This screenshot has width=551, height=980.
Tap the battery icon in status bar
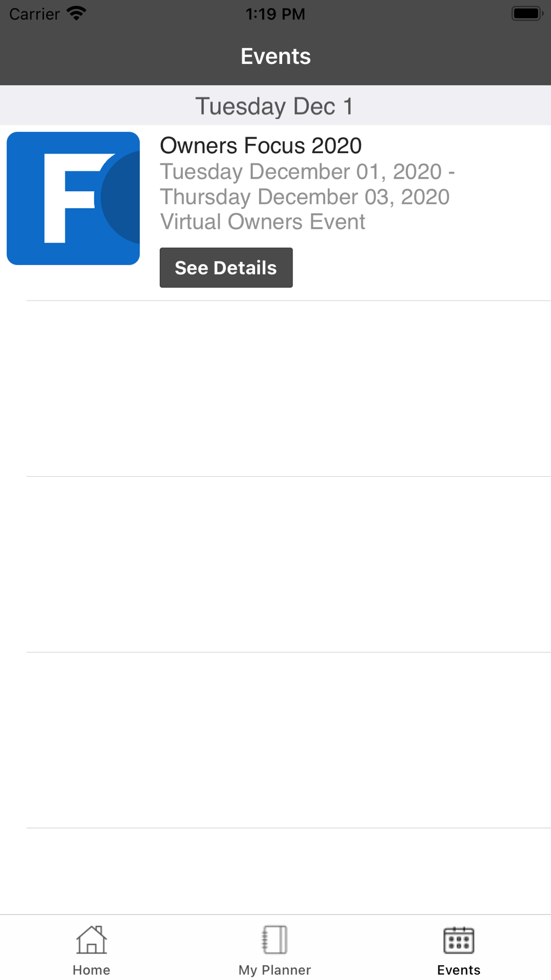click(527, 13)
